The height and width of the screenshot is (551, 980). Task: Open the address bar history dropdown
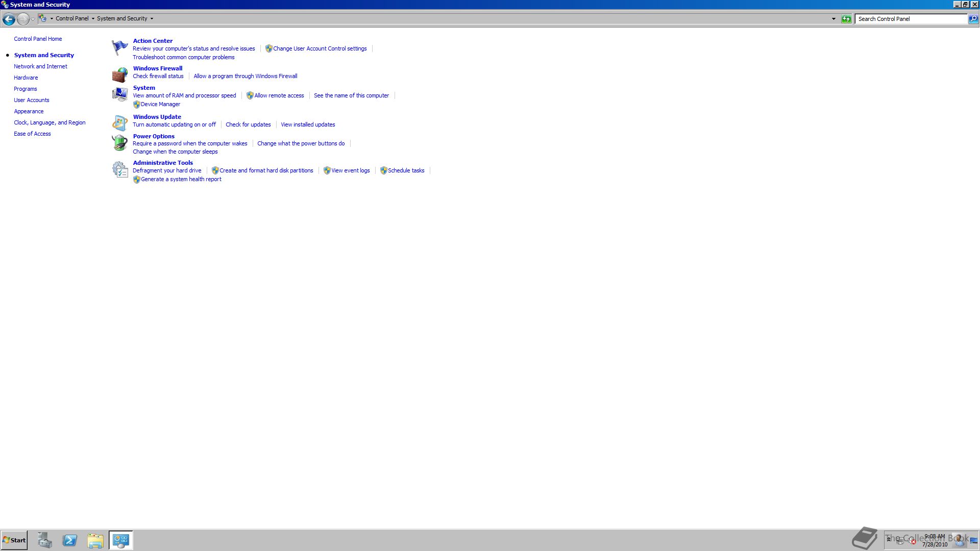click(834, 19)
